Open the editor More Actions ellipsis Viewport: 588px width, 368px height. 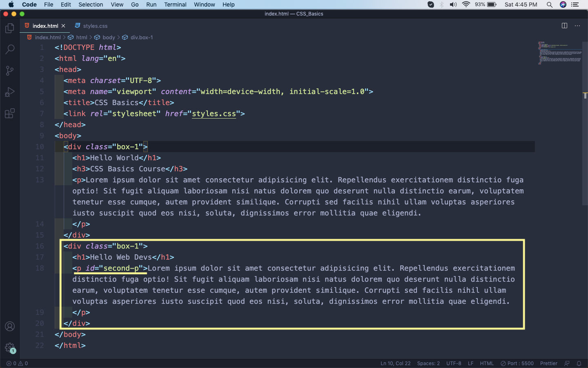(x=577, y=25)
